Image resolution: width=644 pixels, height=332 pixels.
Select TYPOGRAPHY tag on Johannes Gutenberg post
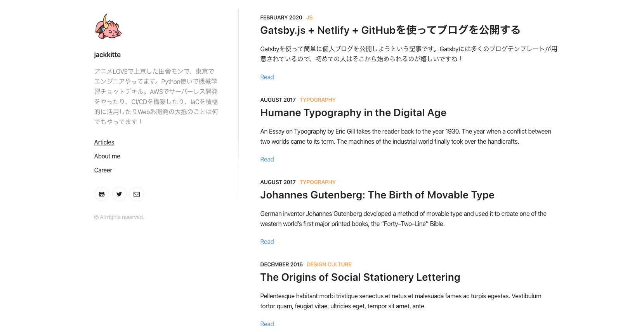pos(318,183)
